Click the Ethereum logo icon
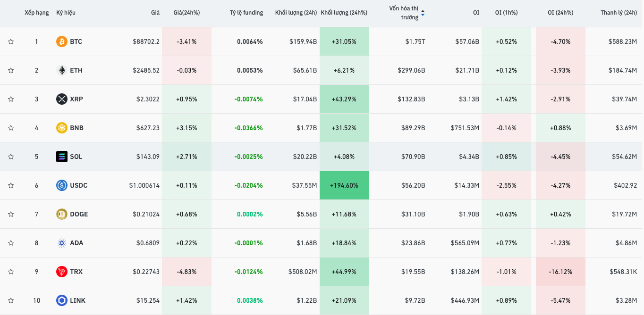 click(62, 70)
